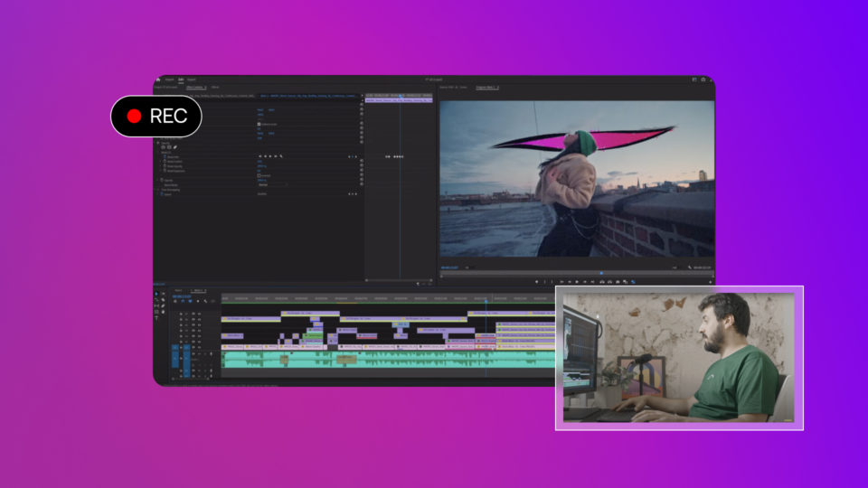Select the purple clip bar in Effect Controls
The height and width of the screenshot is (488, 868).
coord(399,100)
